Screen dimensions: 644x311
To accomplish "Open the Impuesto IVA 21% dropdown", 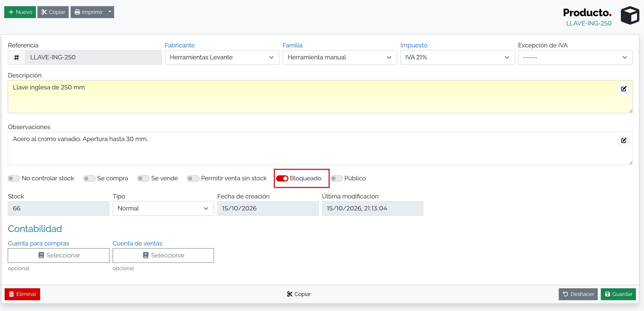I will click(x=458, y=57).
